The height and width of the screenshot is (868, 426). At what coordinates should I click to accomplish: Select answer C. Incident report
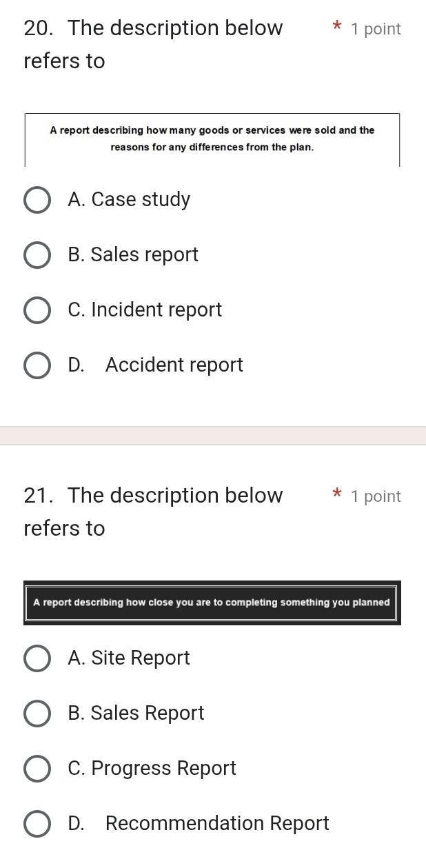[x=37, y=310]
